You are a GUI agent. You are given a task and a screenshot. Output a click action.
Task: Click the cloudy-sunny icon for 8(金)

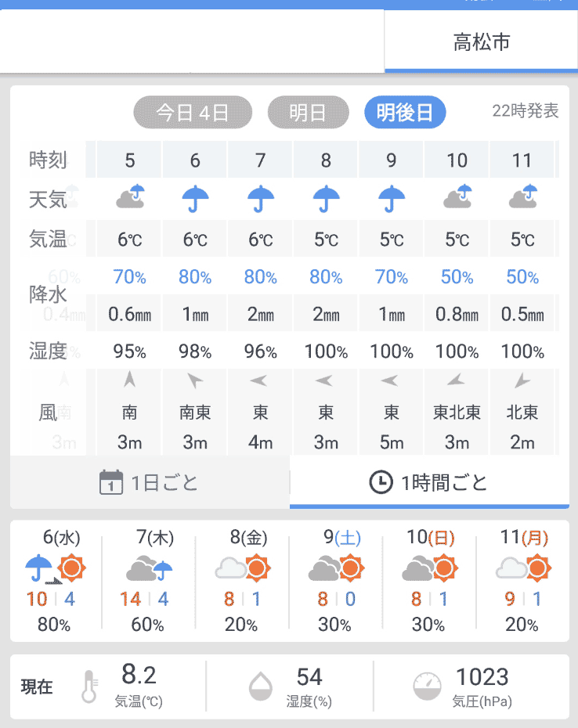tap(243, 568)
